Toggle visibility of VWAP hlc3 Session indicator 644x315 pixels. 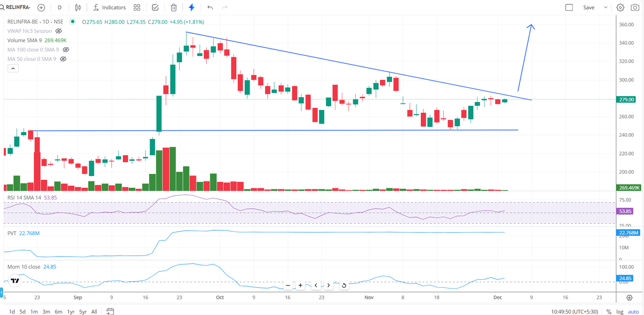pyautogui.click(x=59, y=31)
